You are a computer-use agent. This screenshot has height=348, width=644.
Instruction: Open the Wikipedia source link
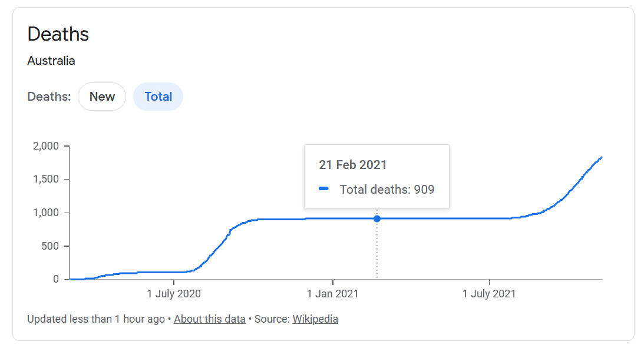click(x=315, y=319)
